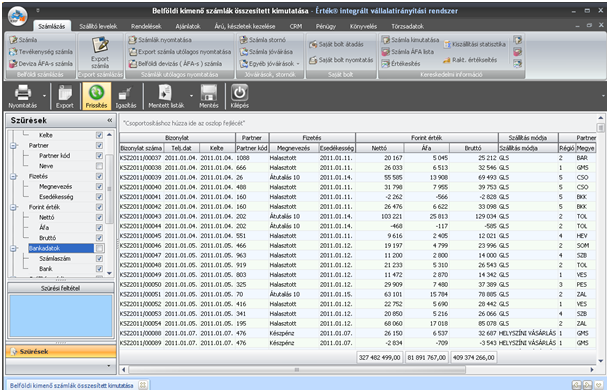Open Számla jóváírása
Screen dimensions: 609x392
(266, 52)
